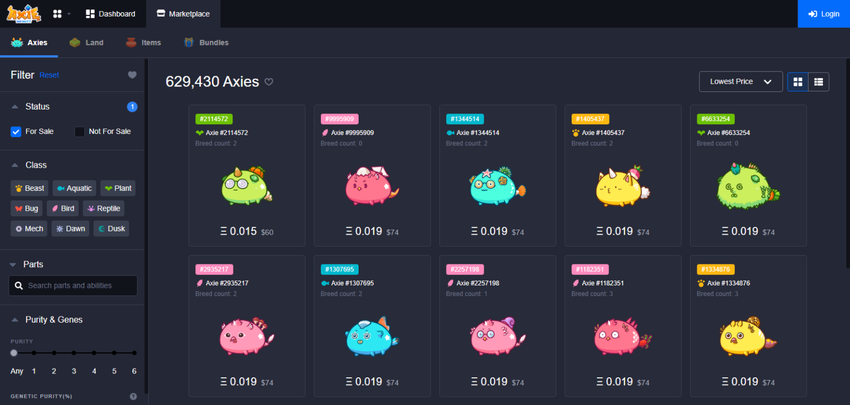This screenshot has width=850, height=405.
Task: Switch to list view layout
Action: (x=819, y=82)
